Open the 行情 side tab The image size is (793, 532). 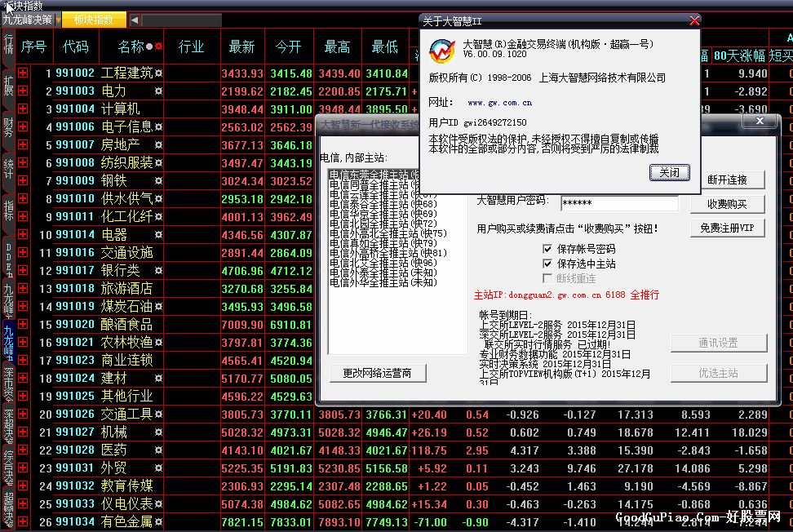[8, 46]
